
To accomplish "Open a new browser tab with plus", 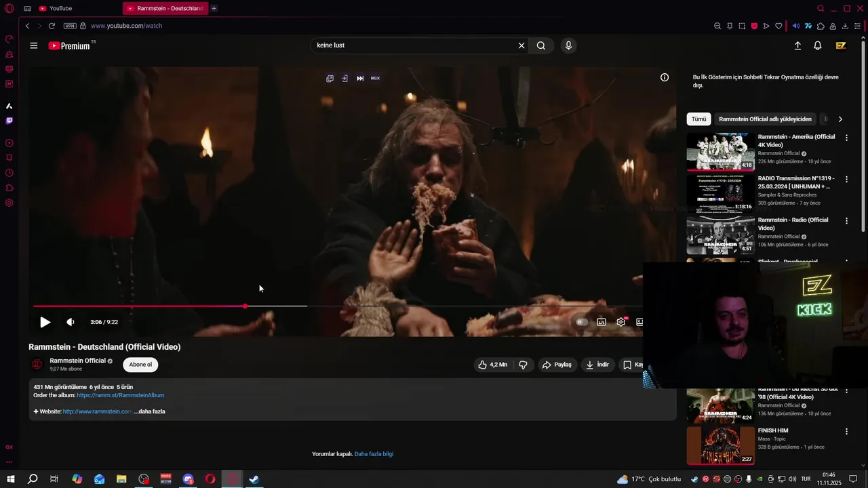I will (x=214, y=8).
